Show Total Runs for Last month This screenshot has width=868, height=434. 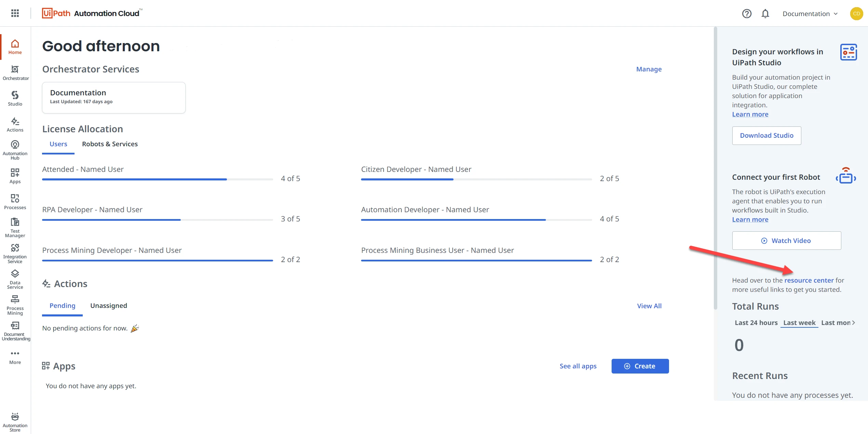[x=836, y=323]
